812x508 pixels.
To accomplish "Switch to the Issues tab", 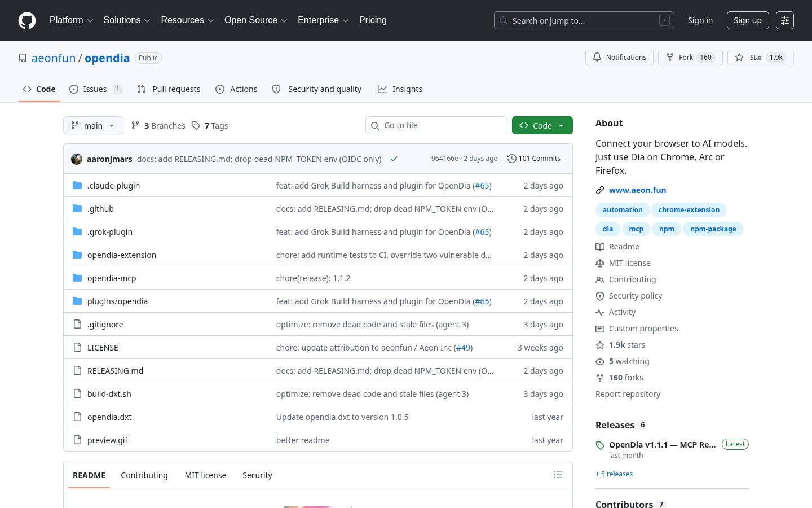I will [95, 89].
